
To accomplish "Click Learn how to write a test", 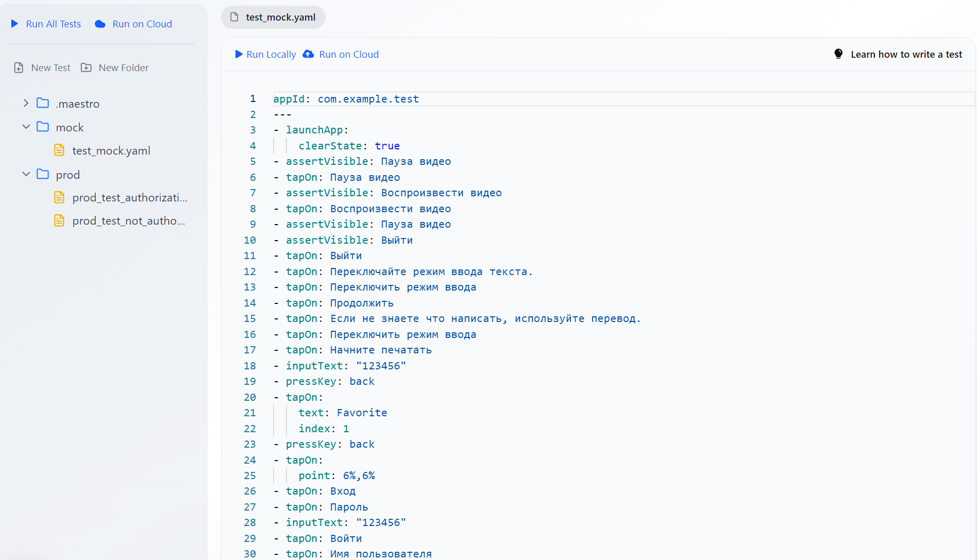I will [x=906, y=54].
